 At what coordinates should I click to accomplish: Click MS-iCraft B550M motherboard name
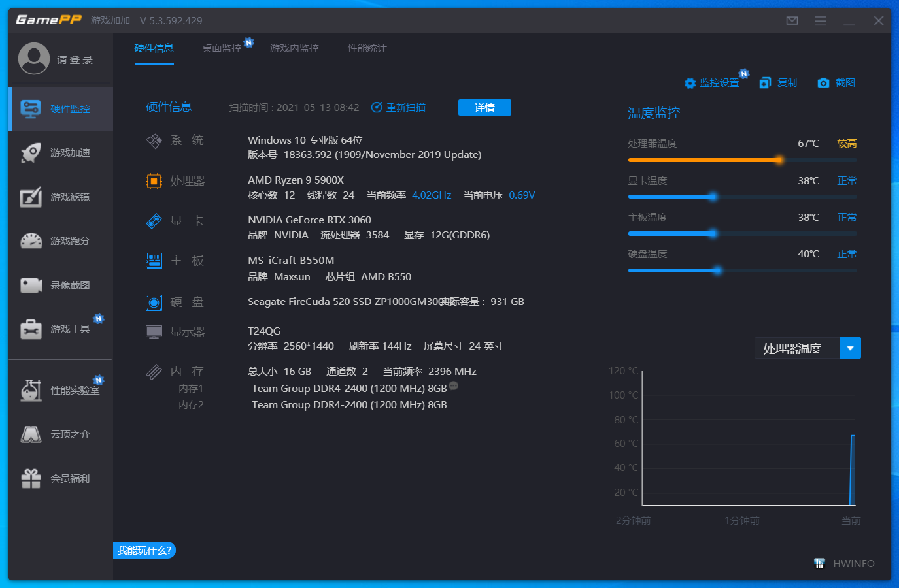click(x=291, y=260)
